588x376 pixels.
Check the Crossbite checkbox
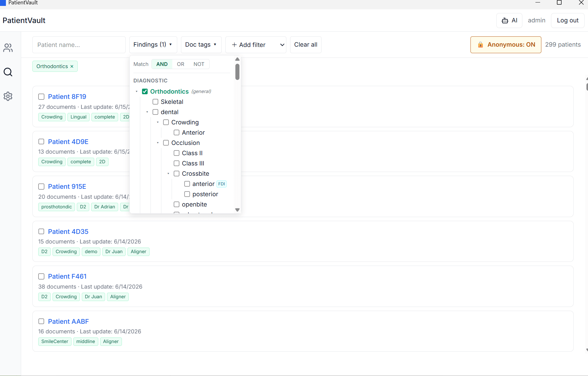click(177, 174)
